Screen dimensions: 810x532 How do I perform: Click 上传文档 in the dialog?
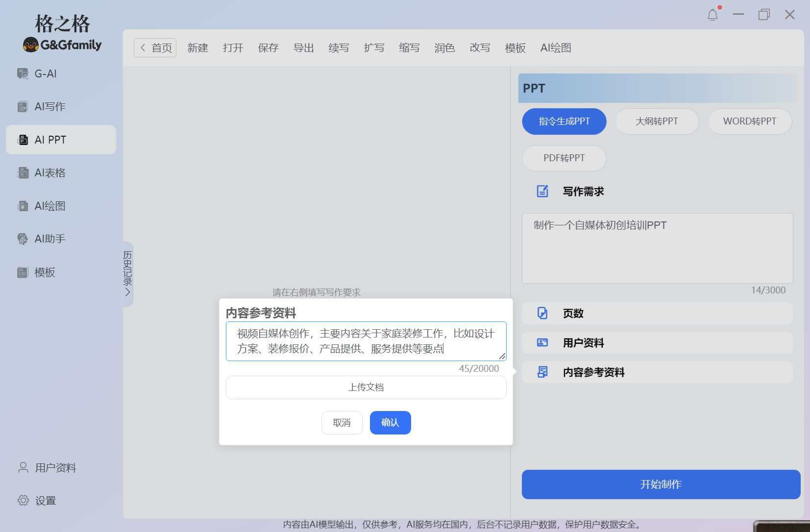click(x=366, y=387)
